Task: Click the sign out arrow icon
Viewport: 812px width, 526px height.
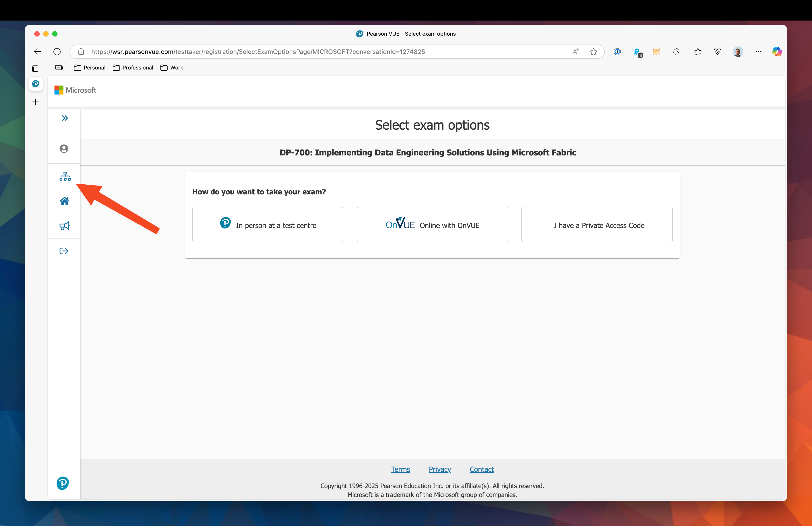Action: 64,251
